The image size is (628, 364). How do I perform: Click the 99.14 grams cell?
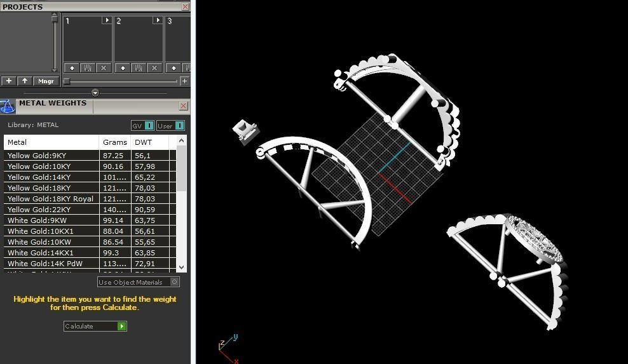tap(115, 220)
